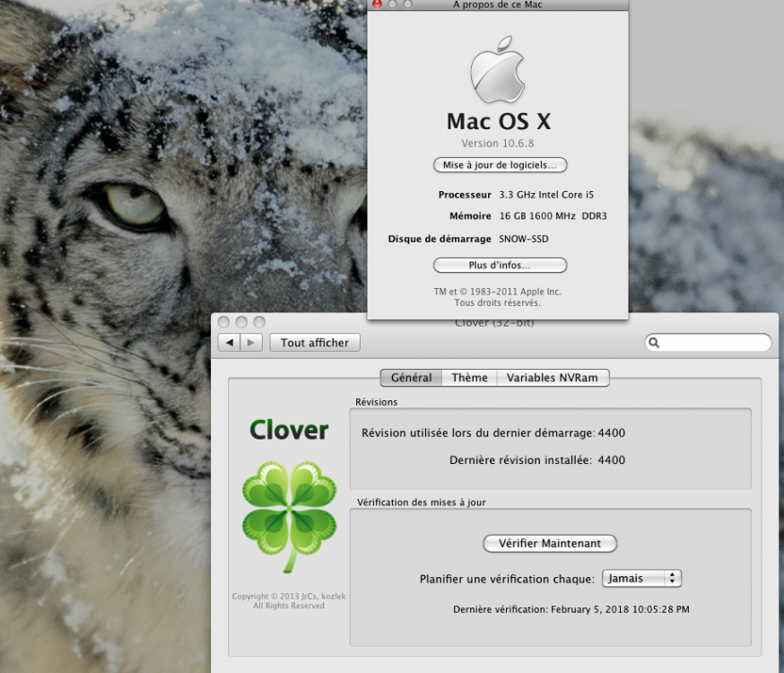This screenshot has width=784, height=673.
Task: Click the 'Processeur' label
Action: (x=465, y=195)
